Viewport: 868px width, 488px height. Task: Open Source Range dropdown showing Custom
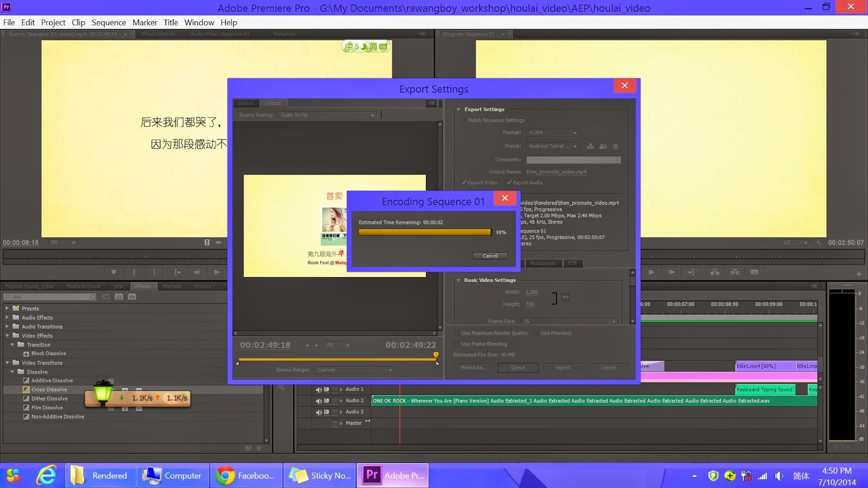tap(354, 370)
